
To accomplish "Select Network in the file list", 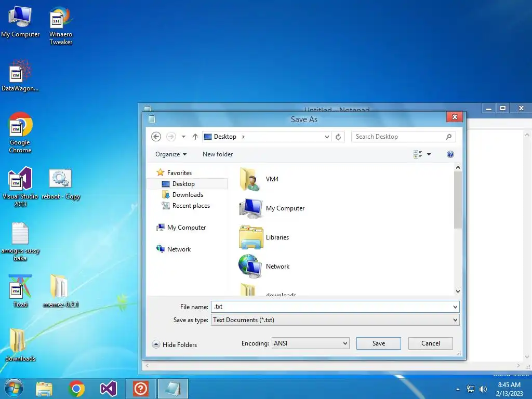I will click(264, 267).
